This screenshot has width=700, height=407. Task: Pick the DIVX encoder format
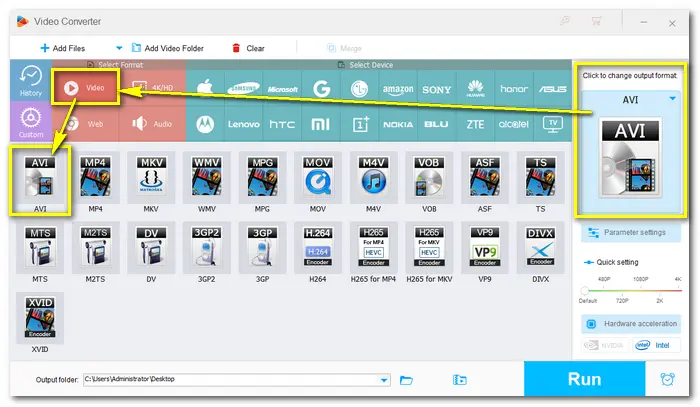[x=540, y=248]
